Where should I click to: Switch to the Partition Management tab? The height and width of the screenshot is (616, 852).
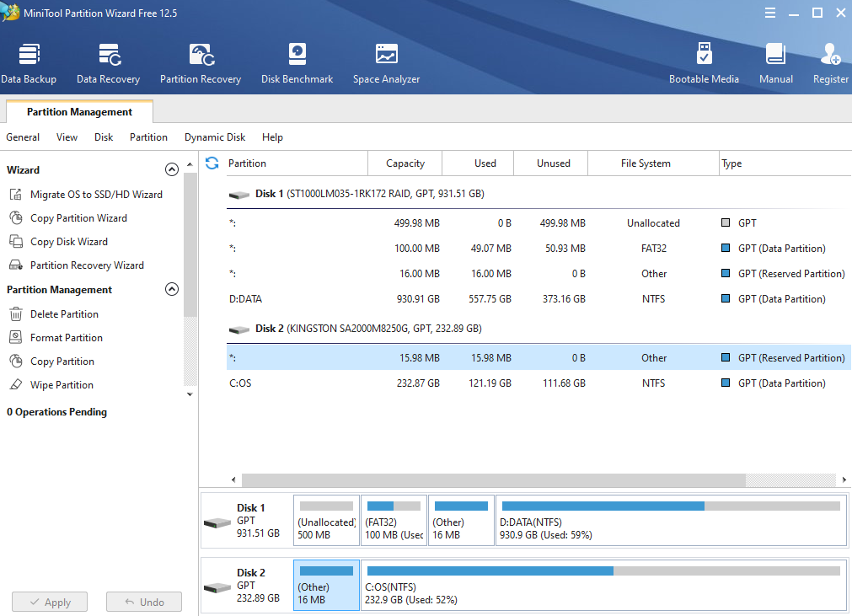pos(79,112)
